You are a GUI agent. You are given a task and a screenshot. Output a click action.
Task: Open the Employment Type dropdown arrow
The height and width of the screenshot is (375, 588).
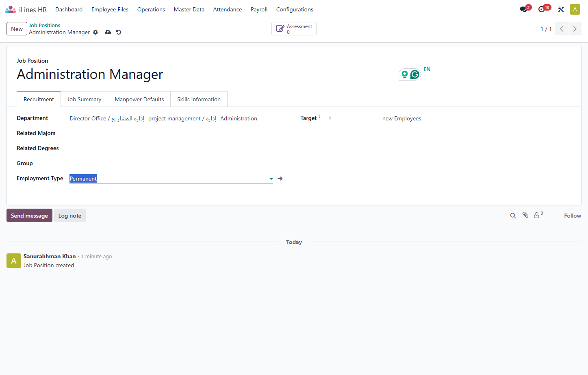(271, 179)
